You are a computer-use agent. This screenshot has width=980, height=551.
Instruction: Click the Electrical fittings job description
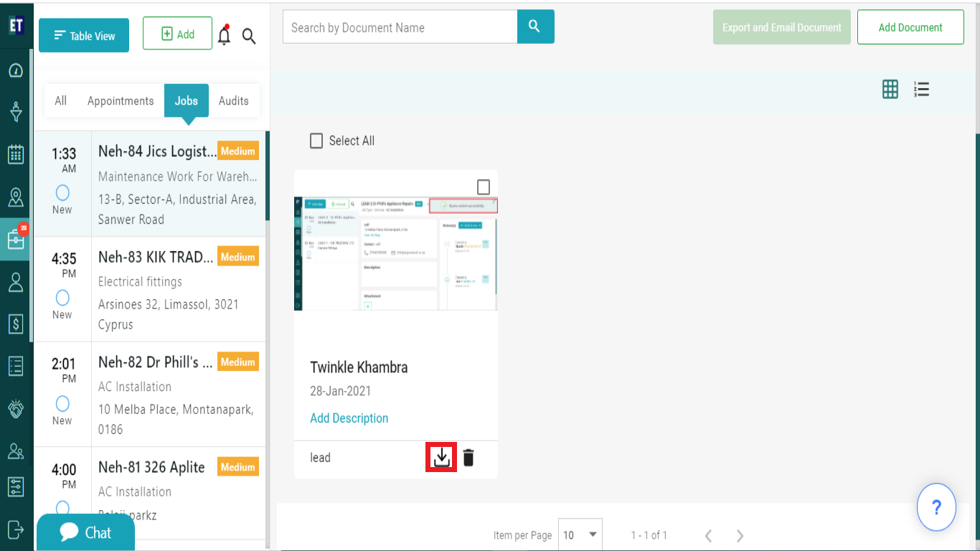tap(140, 282)
